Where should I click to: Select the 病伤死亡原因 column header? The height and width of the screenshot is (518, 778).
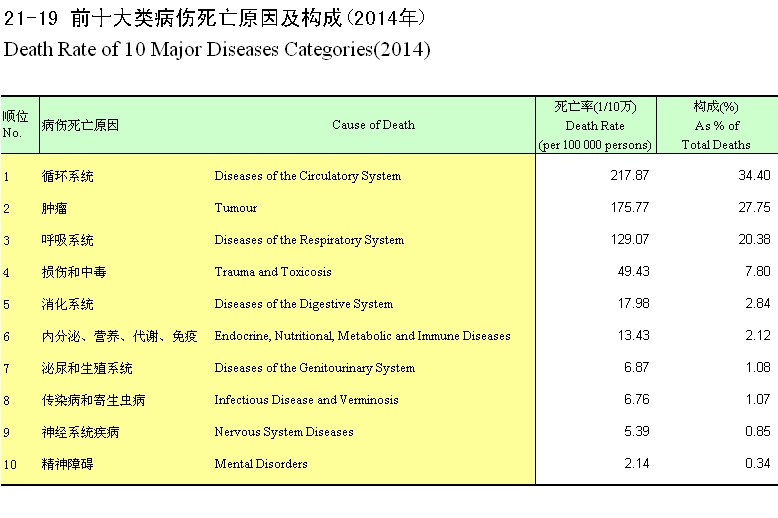[80, 125]
